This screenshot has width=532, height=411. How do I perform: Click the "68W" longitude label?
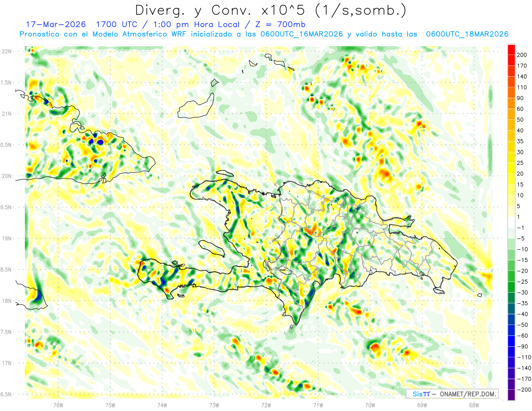pos(474,405)
